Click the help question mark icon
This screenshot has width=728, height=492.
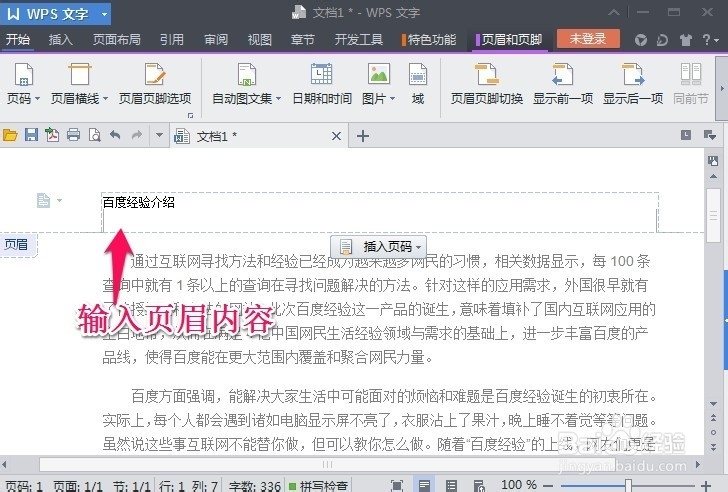tap(706, 40)
